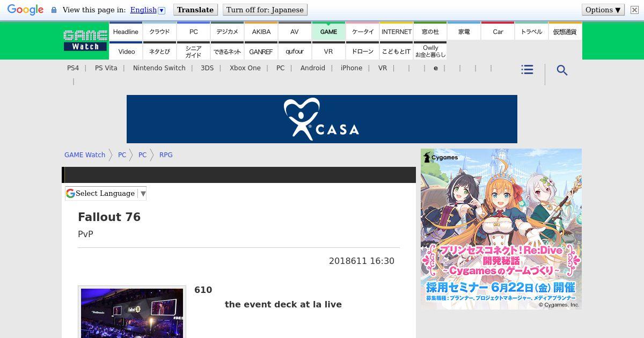Screen dimensions: 644x338
Task: Open the Fallout 76 event photo thumbnail
Action: pyautogui.click(x=132, y=313)
